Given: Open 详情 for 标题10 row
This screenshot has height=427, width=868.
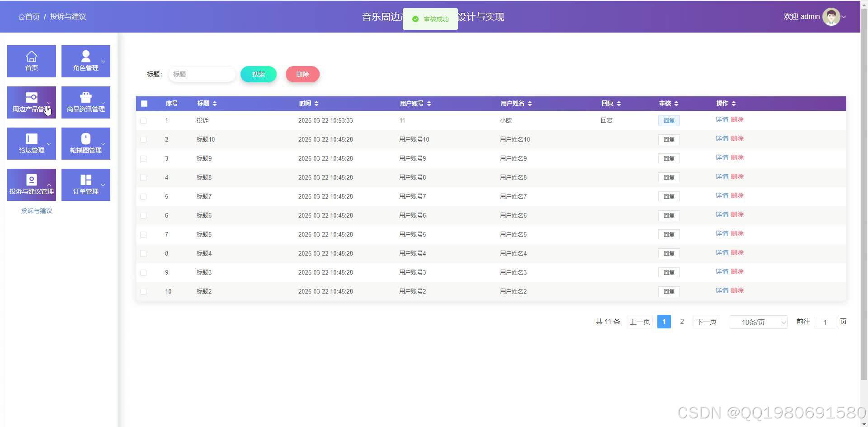Looking at the screenshot, I should point(722,139).
